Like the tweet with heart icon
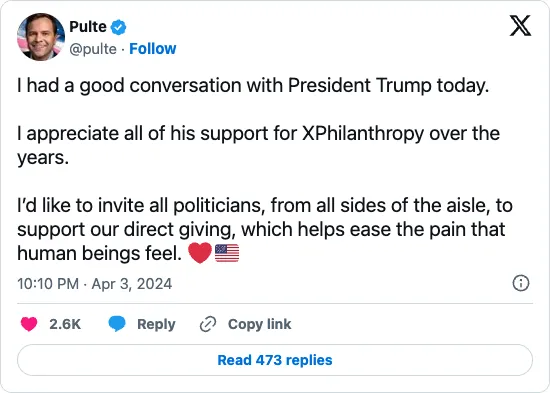 tap(29, 324)
